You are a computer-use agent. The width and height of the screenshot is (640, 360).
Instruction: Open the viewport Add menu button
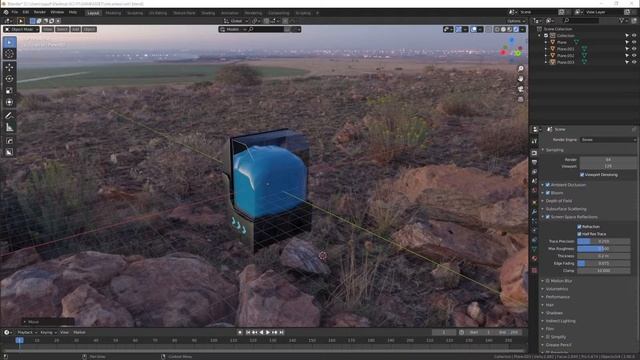(x=76, y=29)
